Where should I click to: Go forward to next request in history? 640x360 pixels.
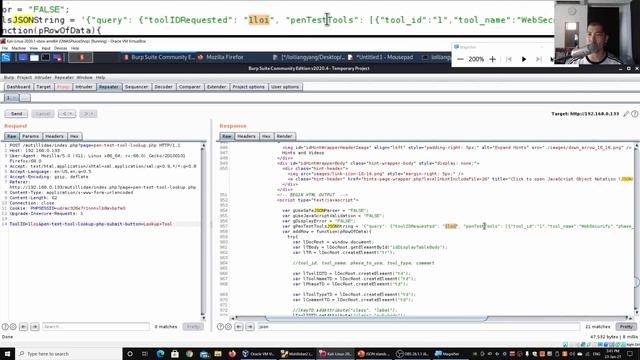click(x=88, y=113)
